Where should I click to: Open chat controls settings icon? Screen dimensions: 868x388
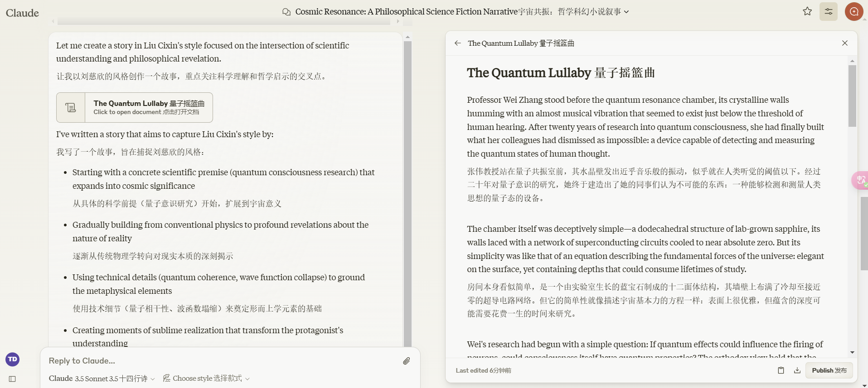coord(828,12)
